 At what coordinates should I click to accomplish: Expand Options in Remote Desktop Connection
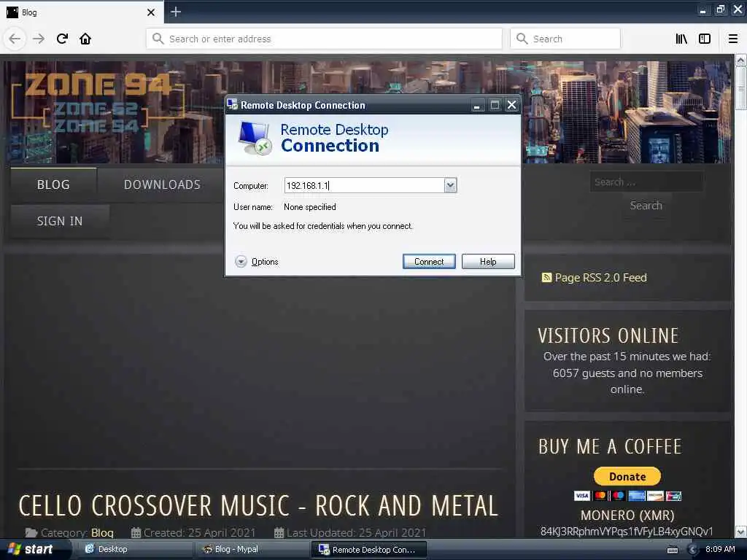point(256,262)
